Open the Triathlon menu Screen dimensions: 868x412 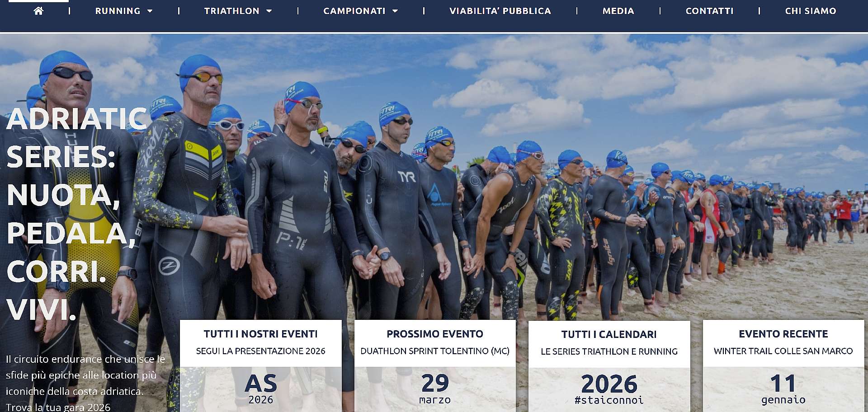point(231,11)
